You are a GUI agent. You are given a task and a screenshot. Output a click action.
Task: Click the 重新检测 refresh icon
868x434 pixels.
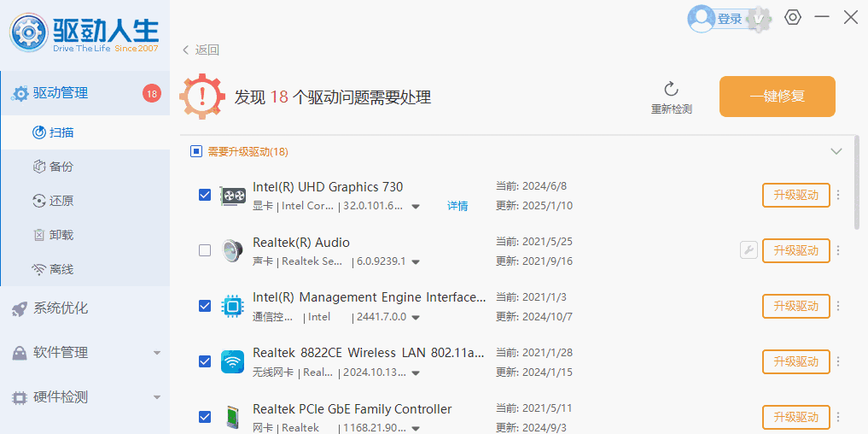point(671,89)
